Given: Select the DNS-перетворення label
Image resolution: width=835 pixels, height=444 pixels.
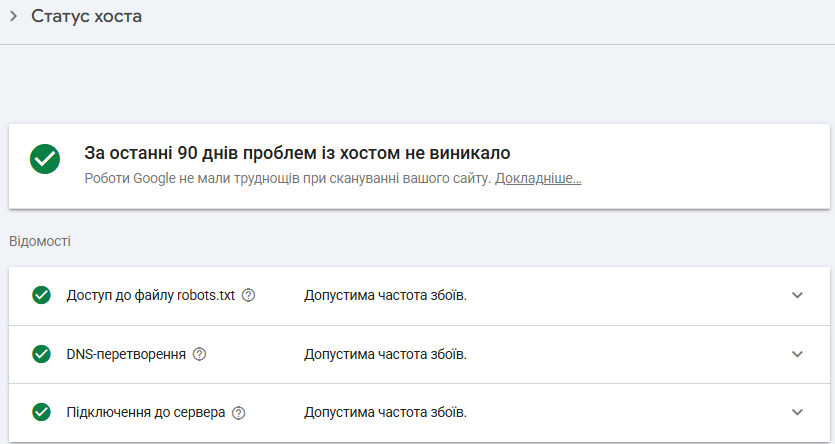Looking at the screenshot, I should coord(126,354).
